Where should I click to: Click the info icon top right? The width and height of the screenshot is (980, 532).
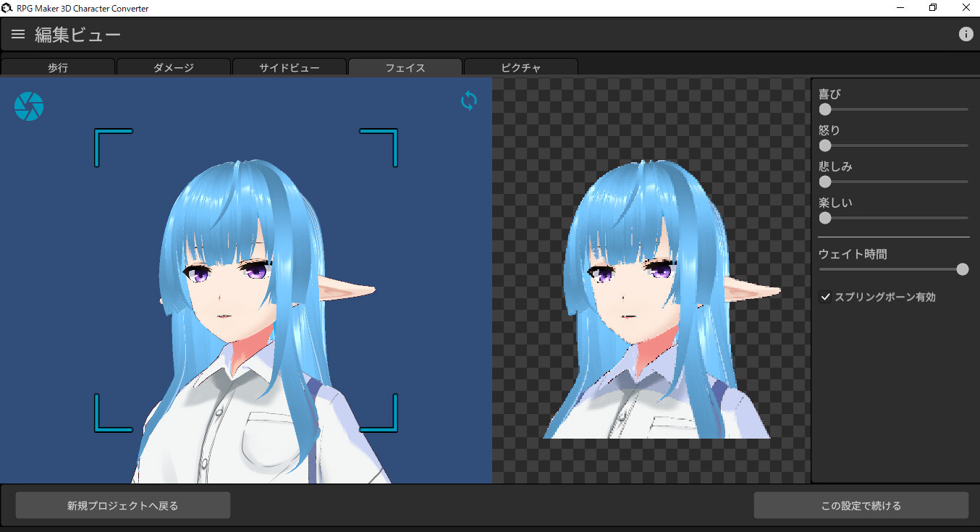966,33
